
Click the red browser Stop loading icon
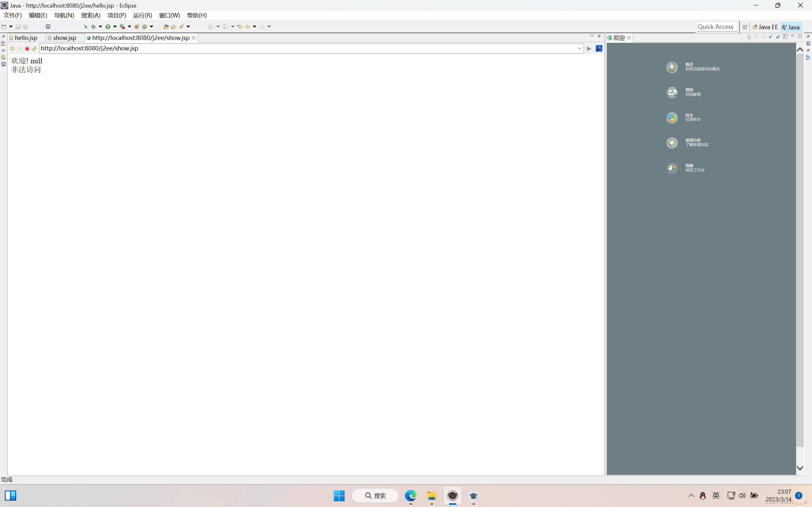(27, 48)
